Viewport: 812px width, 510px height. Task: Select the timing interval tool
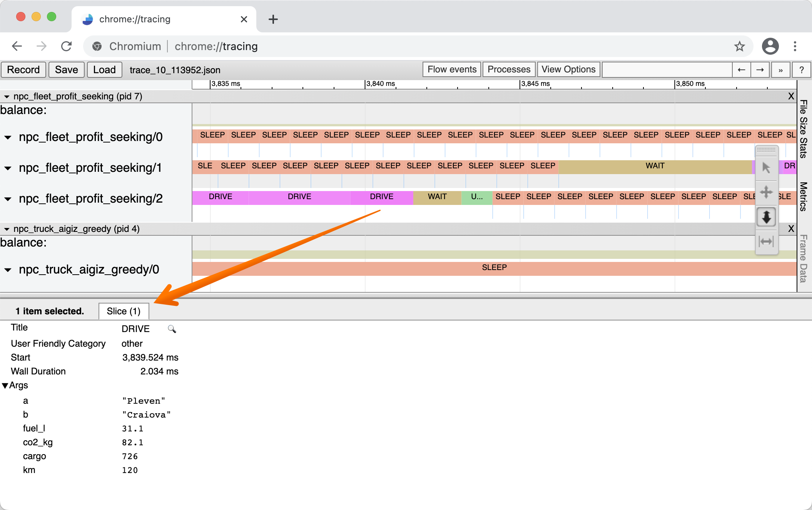(766, 242)
